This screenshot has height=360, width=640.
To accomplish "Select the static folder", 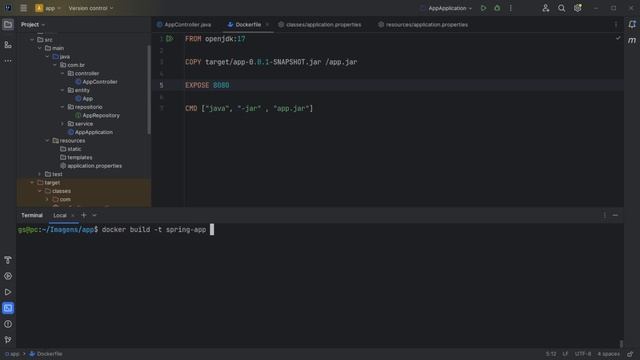I will coord(71,149).
